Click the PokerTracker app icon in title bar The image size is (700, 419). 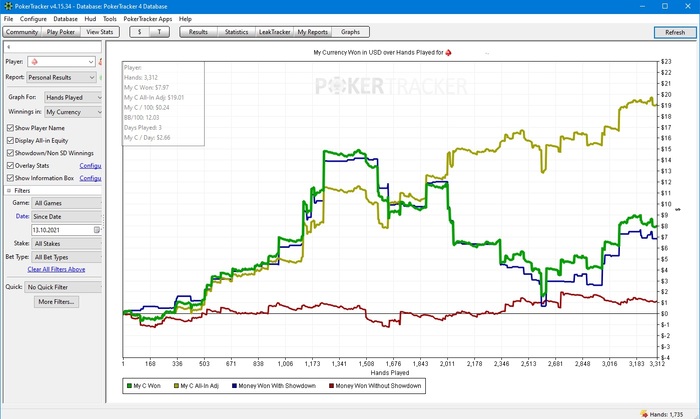pyautogui.click(x=8, y=6)
